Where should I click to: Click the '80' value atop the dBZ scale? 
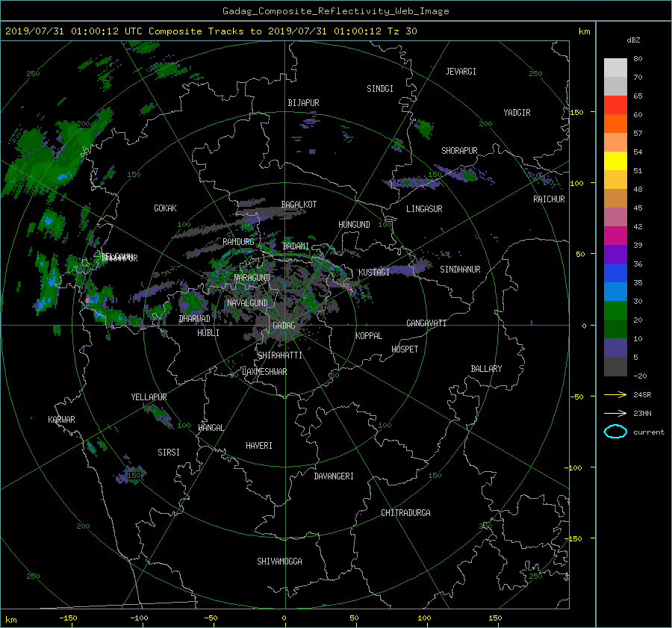coord(638,59)
